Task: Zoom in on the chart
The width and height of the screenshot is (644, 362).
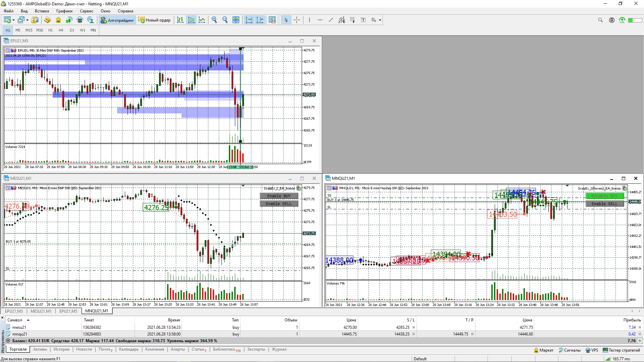Action: [214, 20]
